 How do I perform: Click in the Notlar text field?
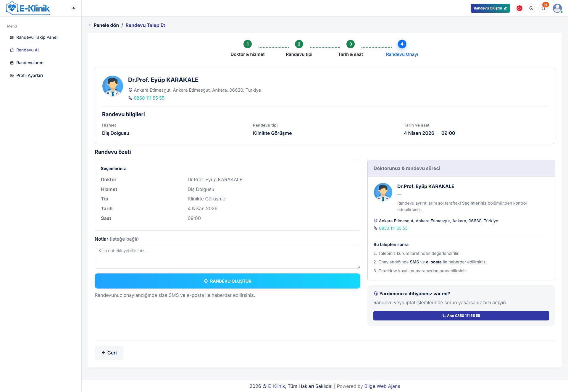coord(227,257)
